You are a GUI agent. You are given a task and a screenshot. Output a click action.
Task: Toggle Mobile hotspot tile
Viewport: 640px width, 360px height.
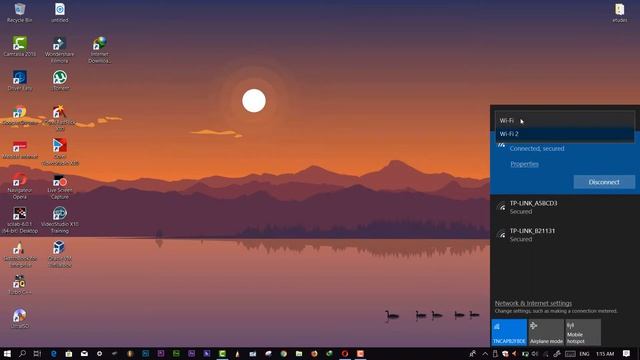point(583,332)
